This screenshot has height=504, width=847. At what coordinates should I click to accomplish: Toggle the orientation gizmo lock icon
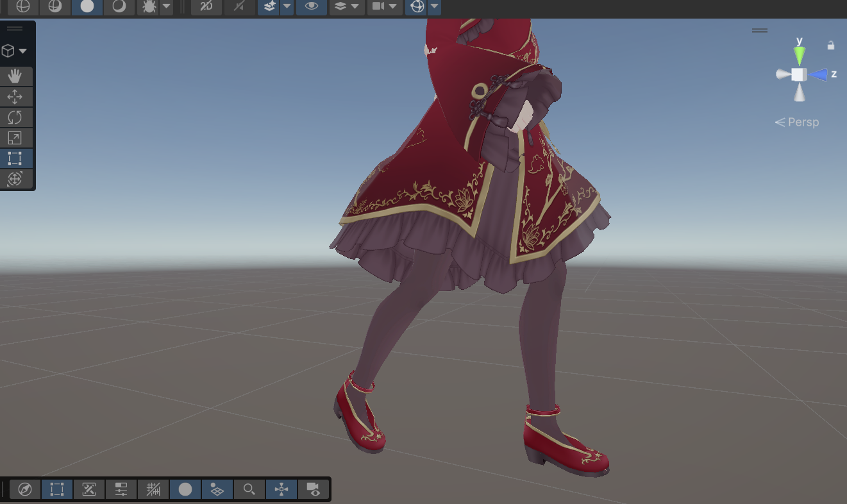pos(831,46)
